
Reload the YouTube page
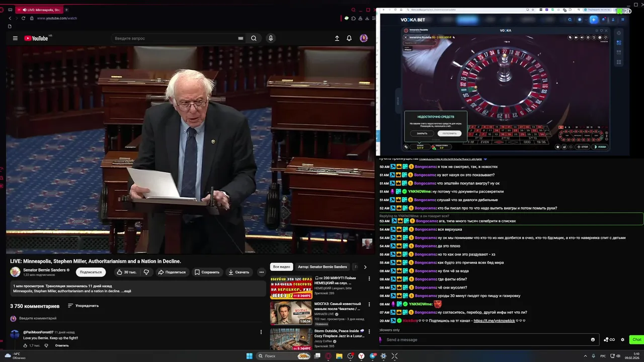click(23, 18)
